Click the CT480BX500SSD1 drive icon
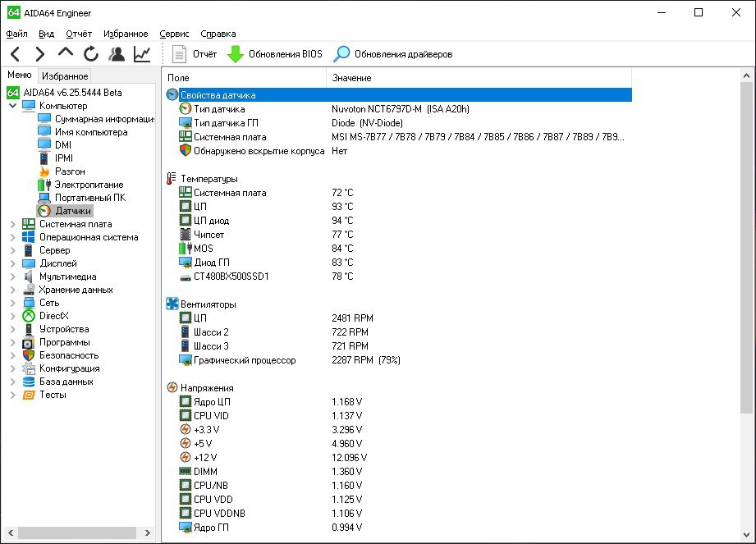The width and height of the screenshot is (756, 544). [x=186, y=277]
